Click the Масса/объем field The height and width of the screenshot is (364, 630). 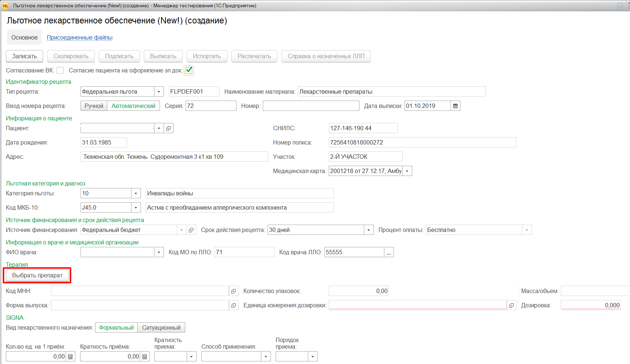pos(595,291)
